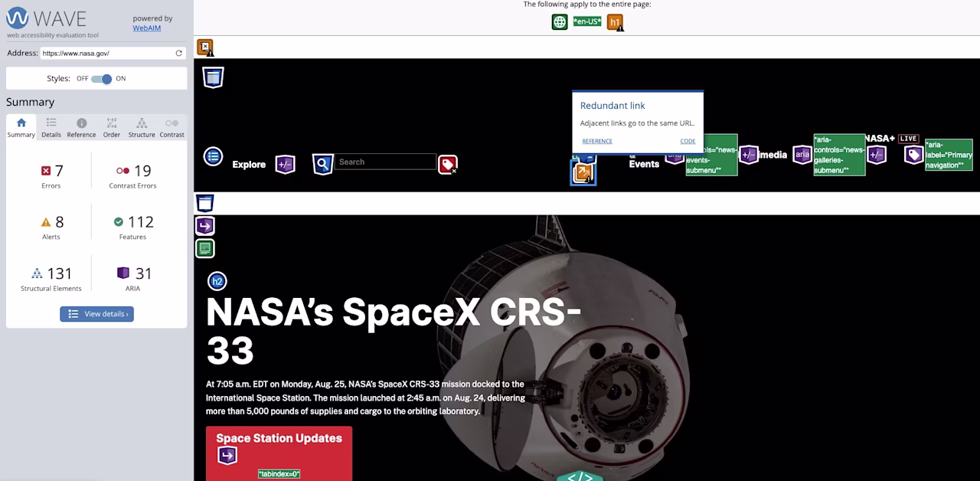980x481 pixels.
Task: Click the NASA's SpaceX CRS-33 heading
Action: click(393, 331)
